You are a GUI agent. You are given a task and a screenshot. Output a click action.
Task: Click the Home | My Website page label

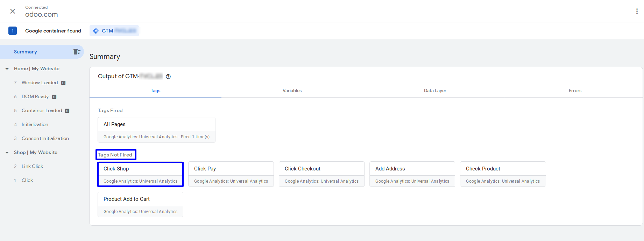37,68
